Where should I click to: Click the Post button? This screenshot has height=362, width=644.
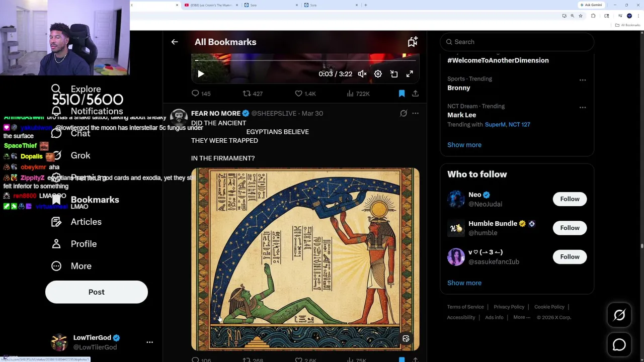tap(97, 292)
